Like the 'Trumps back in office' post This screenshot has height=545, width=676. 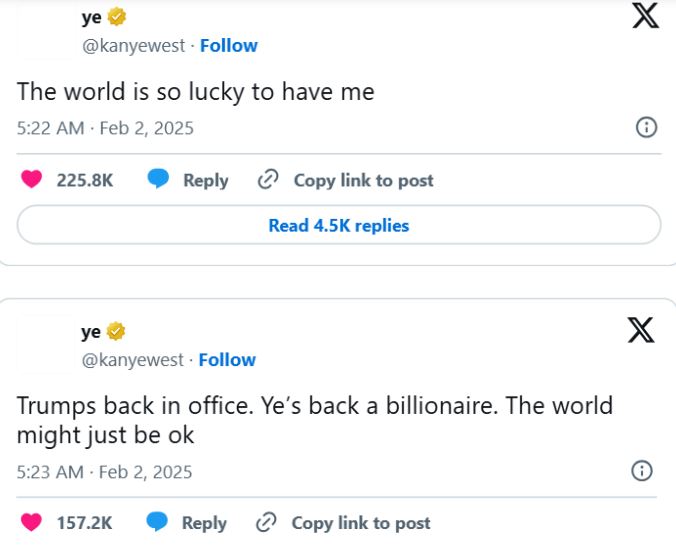point(32,523)
